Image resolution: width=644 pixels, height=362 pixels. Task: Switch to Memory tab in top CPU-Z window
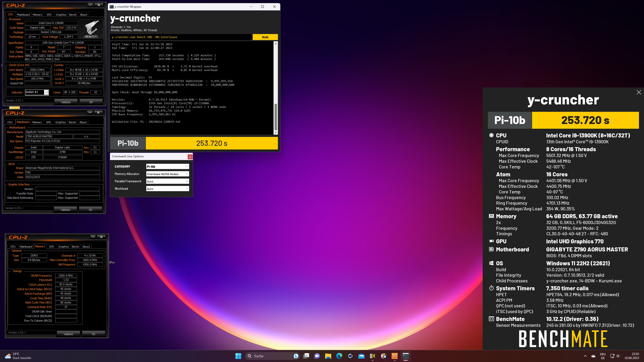point(38,15)
